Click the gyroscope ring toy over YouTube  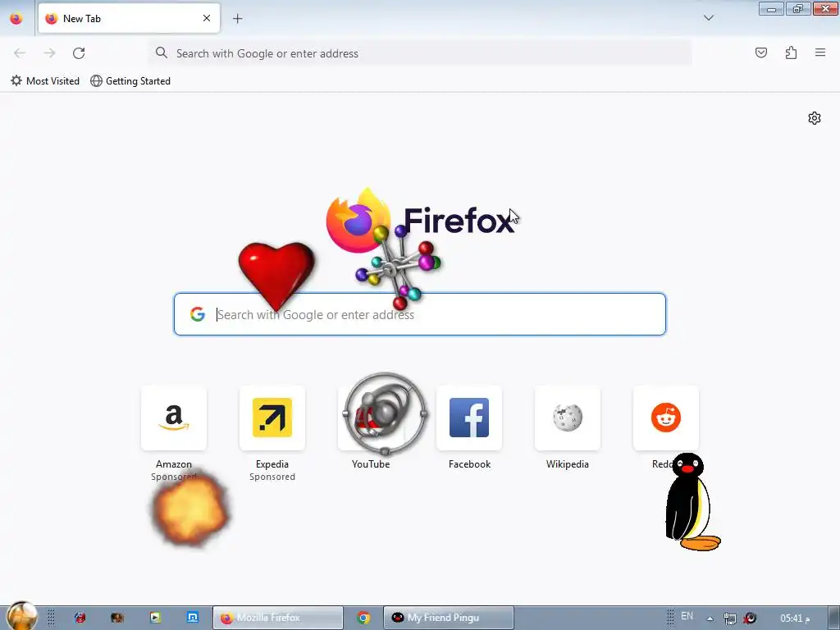pos(385,413)
